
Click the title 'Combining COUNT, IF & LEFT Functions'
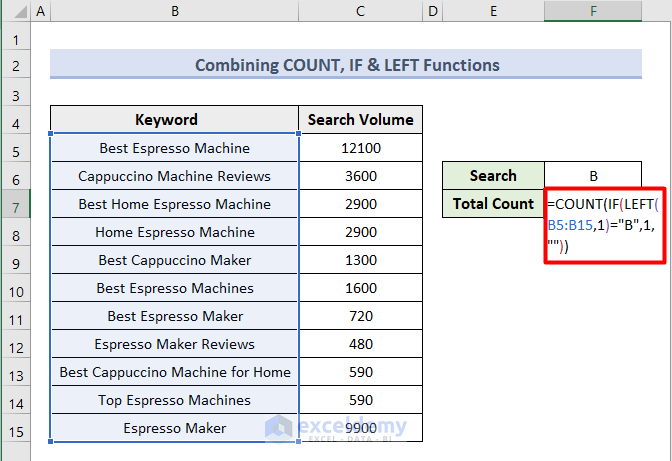[x=347, y=65]
